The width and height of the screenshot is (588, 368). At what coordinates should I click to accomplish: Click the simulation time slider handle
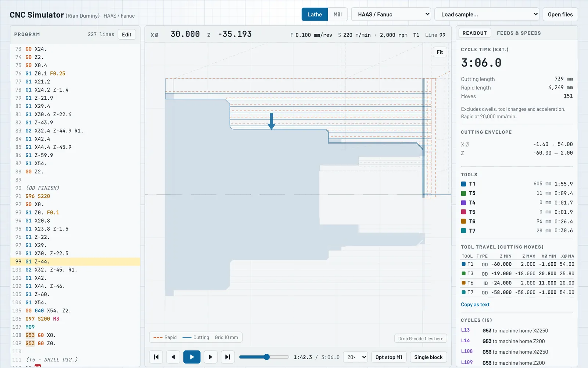pos(267,357)
